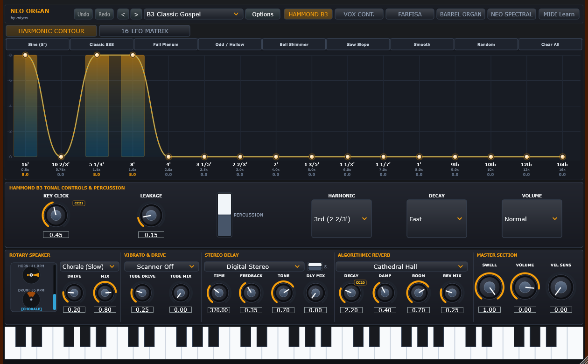Click the reverb ROOM knob
The height and width of the screenshot is (364, 588).
(419, 293)
